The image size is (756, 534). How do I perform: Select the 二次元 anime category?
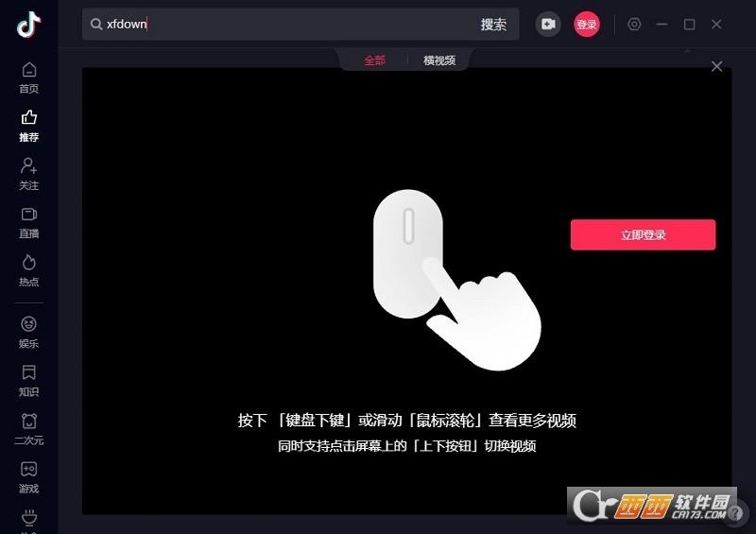coord(28,428)
